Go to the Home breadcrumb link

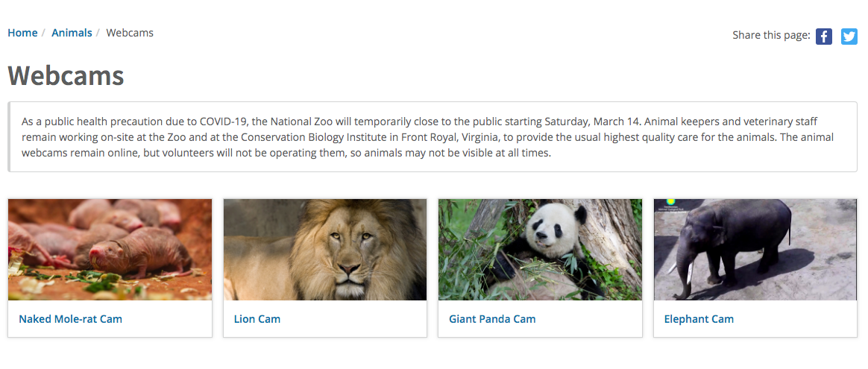pos(22,33)
